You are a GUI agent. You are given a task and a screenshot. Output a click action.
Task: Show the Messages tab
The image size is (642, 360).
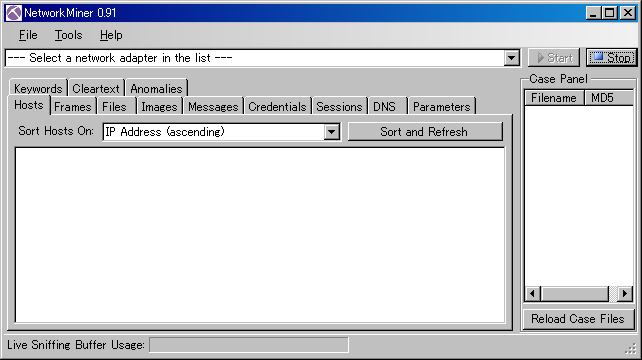[x=213, y=106]
